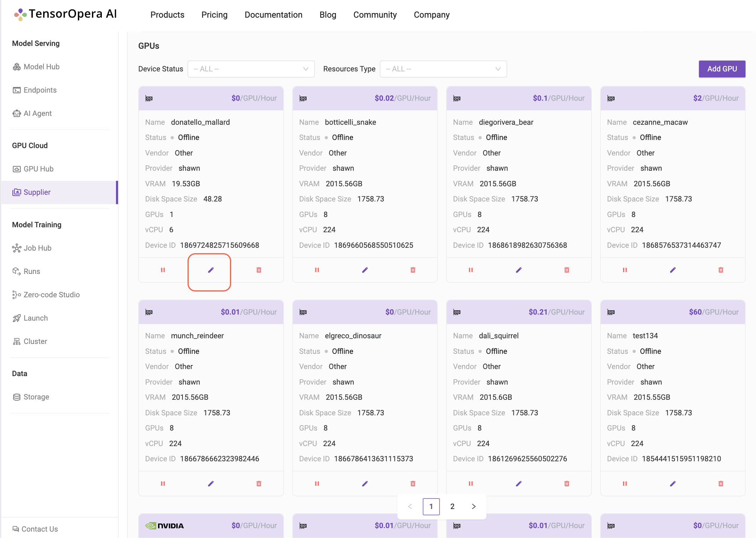Image resolution: width=756 pixels, height=538 pixels.
Task: Open the Company menu
Action: pos(432,15)
